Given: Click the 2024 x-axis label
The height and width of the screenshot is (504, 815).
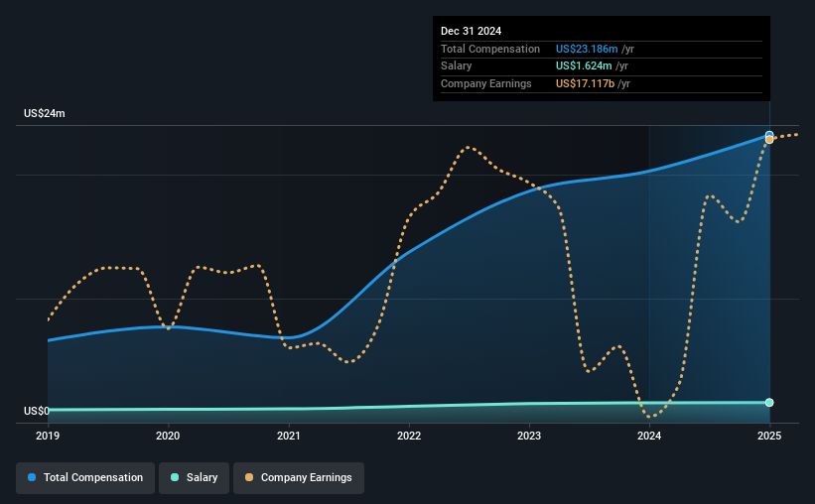Looking at the screenshot, I should (649, 436).
